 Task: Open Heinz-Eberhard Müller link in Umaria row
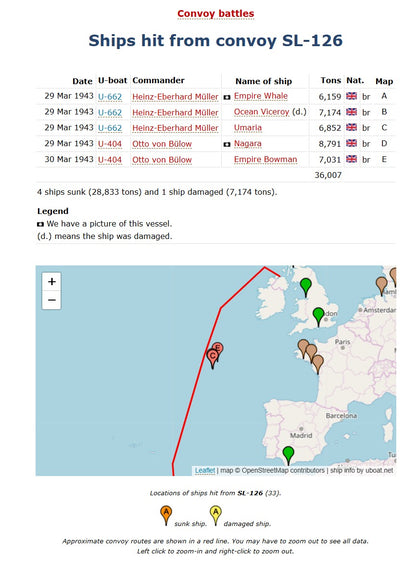point(175,128)
